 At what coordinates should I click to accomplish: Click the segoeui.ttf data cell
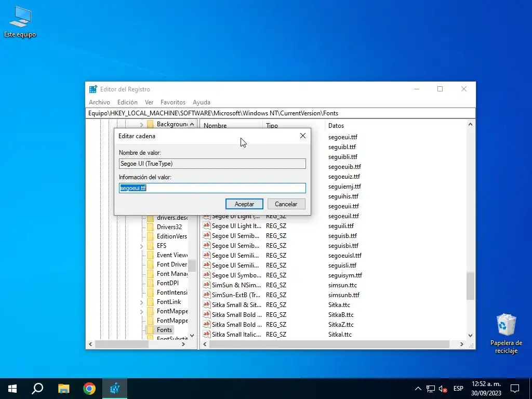343,137
